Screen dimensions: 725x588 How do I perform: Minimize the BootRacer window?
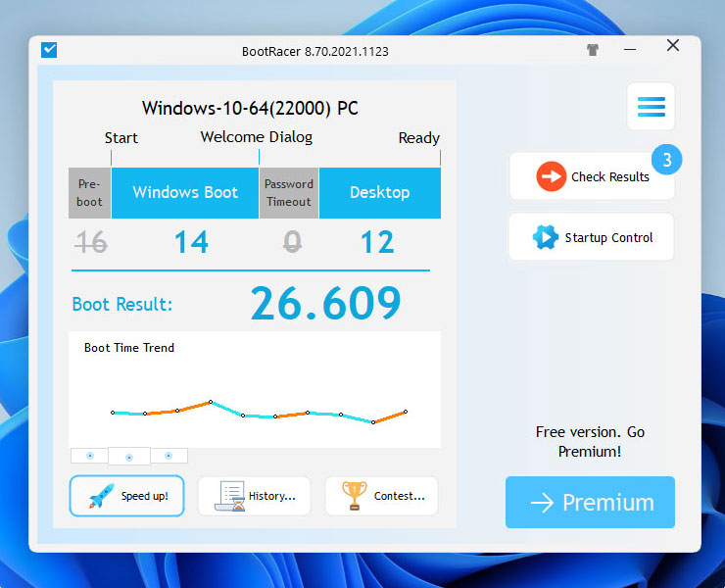(x=630, y=49)
